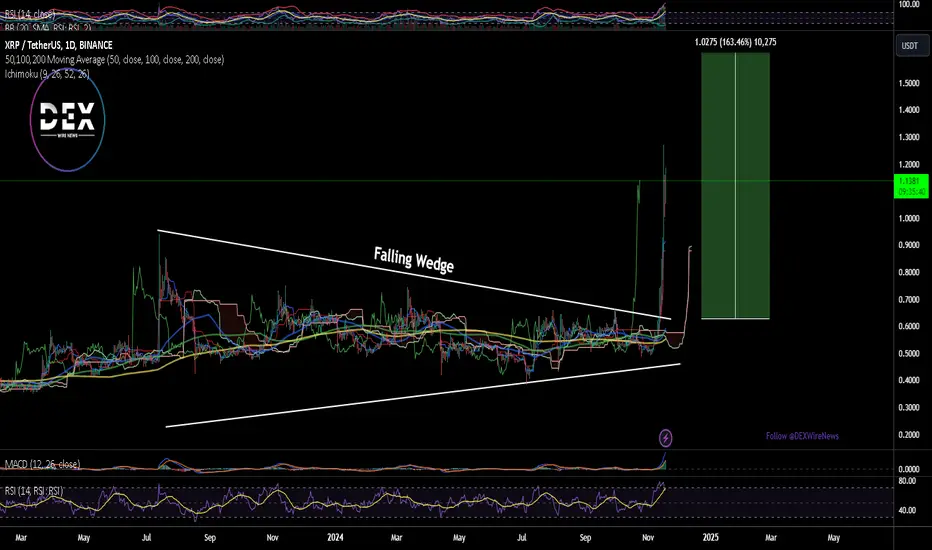
Task: Click the May label following 2025
Action: [x=834, y=538]
